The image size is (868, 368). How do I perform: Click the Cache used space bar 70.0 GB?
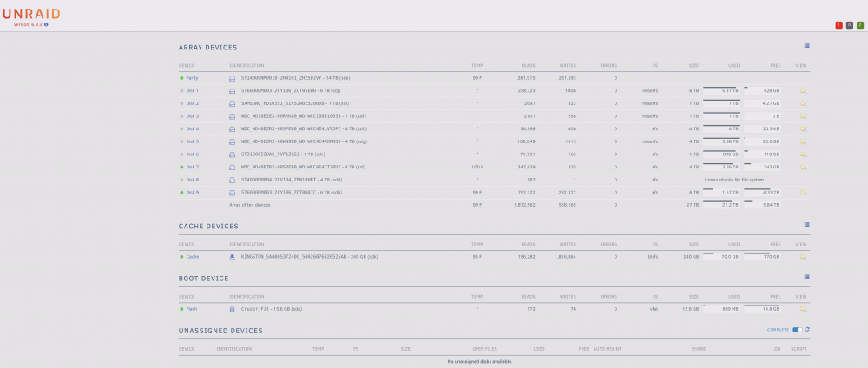(722, 256)
